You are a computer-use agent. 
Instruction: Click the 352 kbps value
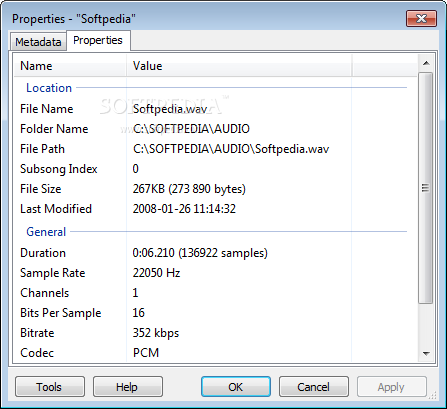click(156, 333)
